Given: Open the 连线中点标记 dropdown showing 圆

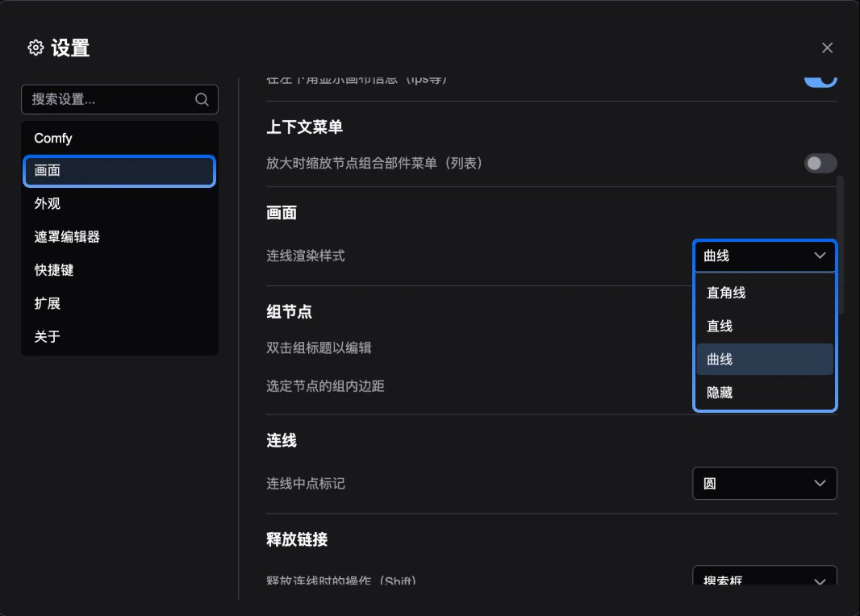Looking at the screenshot, I should pyautogui.click(x=765, y=483).
